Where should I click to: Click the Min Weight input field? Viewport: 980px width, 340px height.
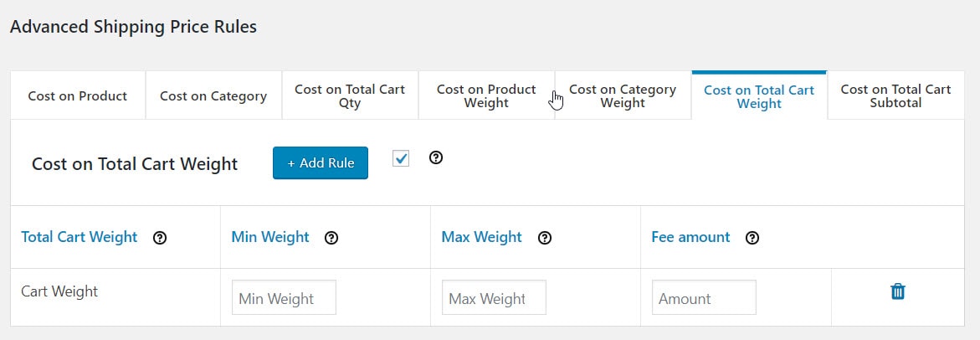pyautogui.click(x=284, y=298)
